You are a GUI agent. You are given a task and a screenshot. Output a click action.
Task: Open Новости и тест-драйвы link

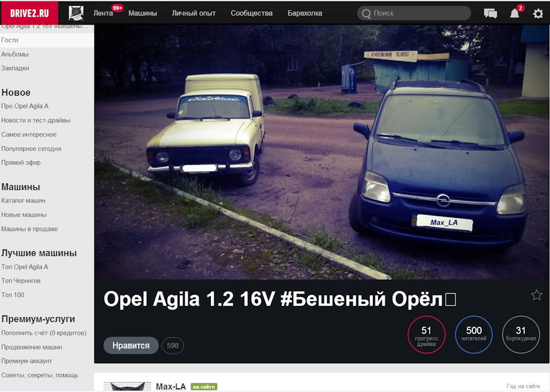pos(36,120)
